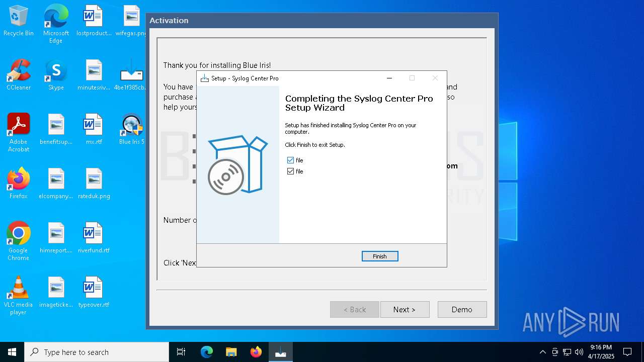Select the imageticke file icon
This screenshot has height=362, width=644.
(56, 293)
